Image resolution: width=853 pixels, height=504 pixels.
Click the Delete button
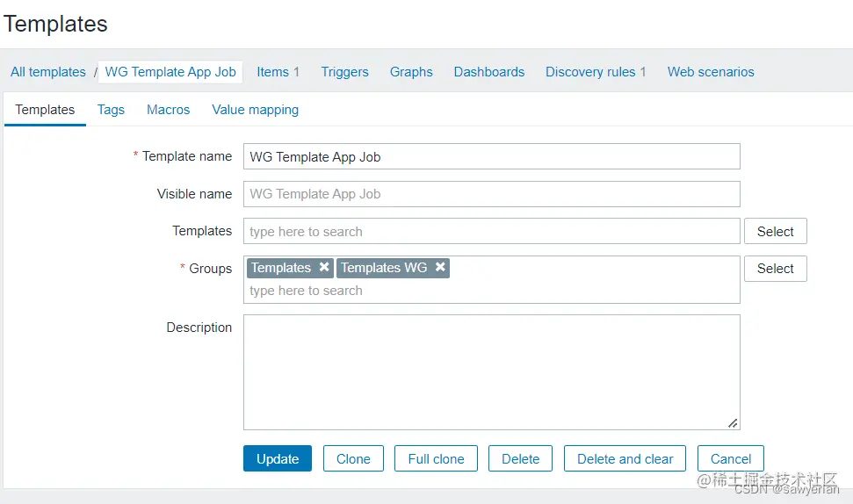(520, 458)
